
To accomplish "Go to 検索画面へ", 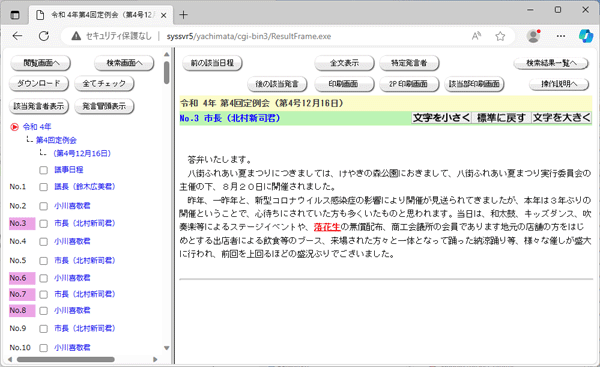I will [124, 63].
